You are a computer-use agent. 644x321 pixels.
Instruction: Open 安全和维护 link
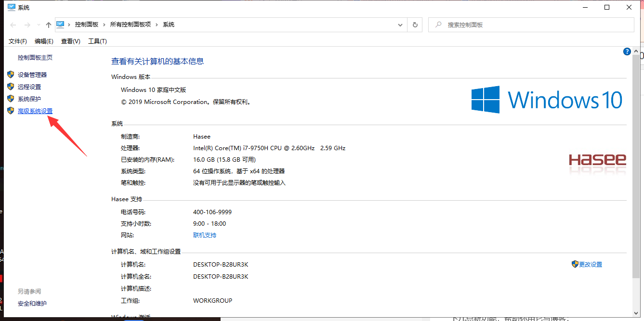coord(32,304)
